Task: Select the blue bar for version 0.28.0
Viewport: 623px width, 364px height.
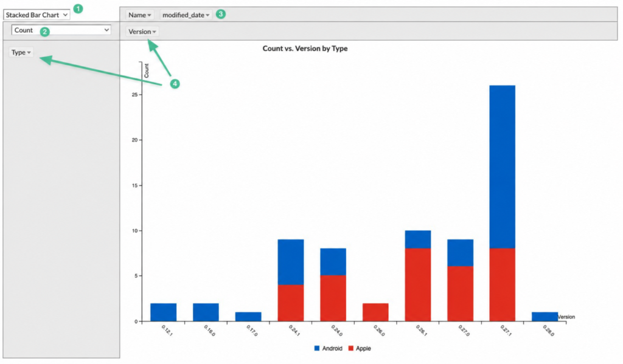Action: click(x=545, y=317)
